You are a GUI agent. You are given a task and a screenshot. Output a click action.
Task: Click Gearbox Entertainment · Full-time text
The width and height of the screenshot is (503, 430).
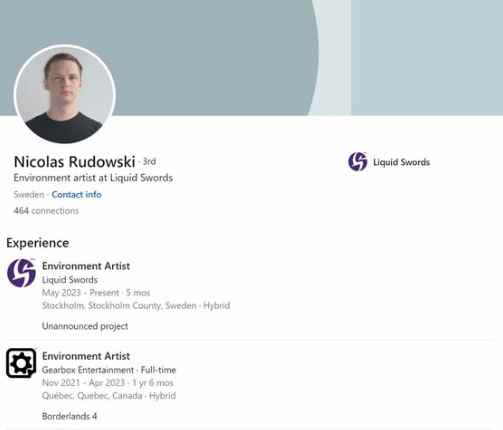109,370
